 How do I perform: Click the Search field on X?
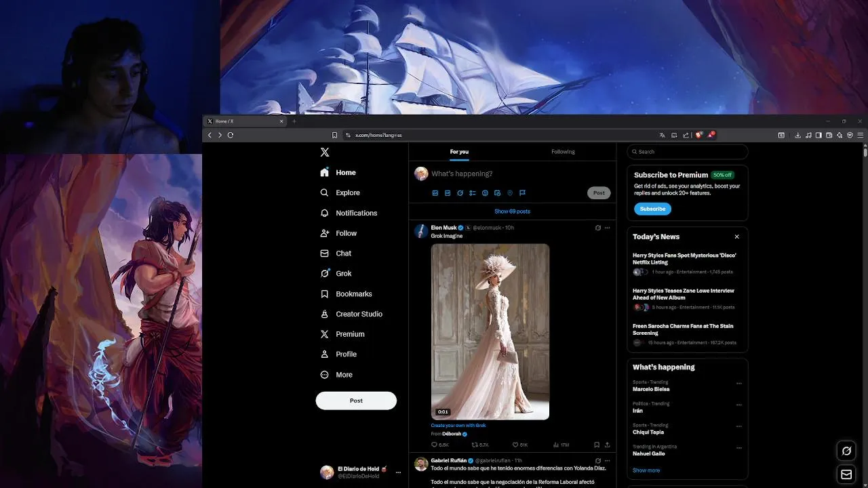pyautogui.click(x=688, y=152)
